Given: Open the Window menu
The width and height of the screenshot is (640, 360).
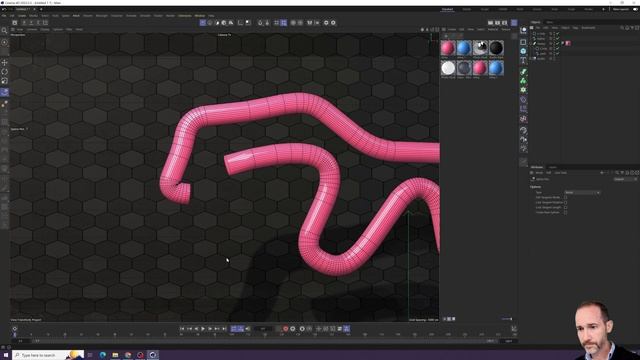Looking at the screenshot, I should (x=200, y=16).
